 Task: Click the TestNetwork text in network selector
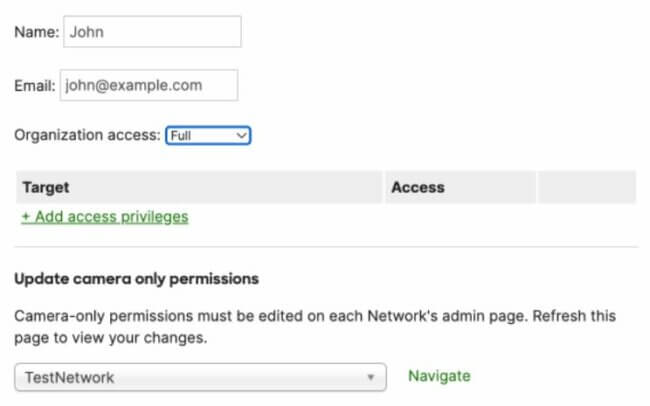pyautogui.click(x=69, y=377)
